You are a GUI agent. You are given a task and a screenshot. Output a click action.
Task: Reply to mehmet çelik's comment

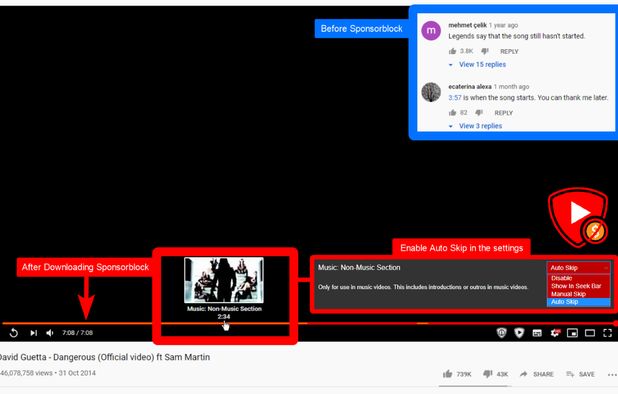(509, 51)
